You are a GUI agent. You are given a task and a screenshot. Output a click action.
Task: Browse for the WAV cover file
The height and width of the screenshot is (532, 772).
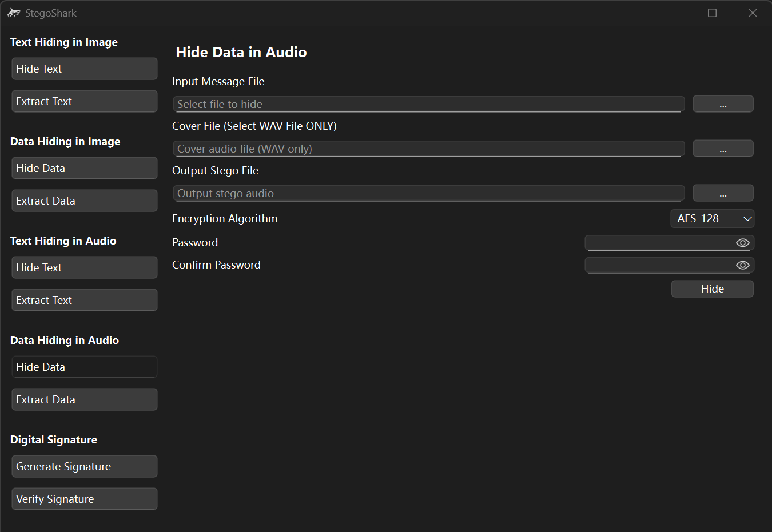723,149
